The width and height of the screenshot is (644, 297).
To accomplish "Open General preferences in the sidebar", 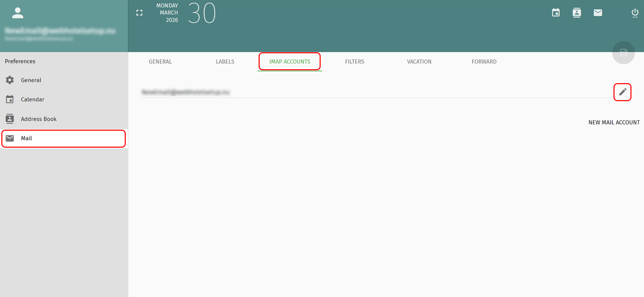I will 31,80.
